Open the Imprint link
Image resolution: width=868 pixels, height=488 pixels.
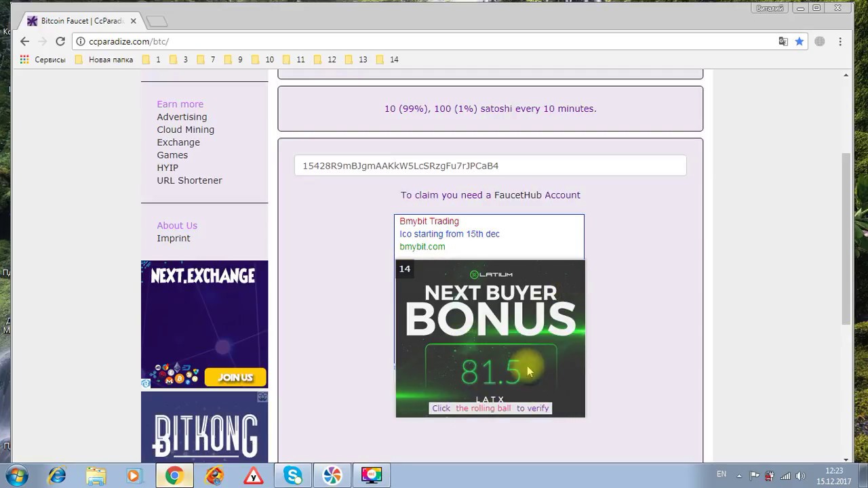click(x=174, y=238)
